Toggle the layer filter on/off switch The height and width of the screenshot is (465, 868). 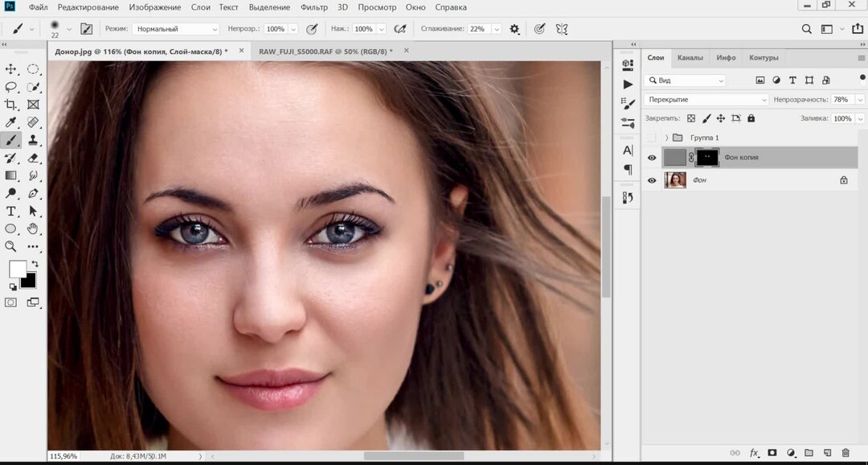(862, 77)
